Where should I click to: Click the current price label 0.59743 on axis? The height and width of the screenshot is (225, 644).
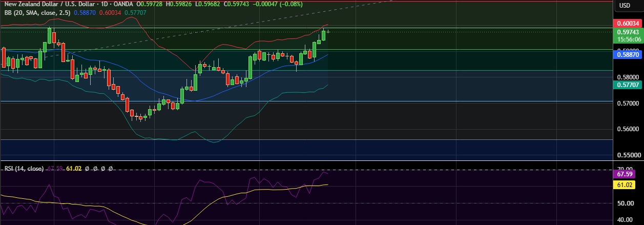(627, 32)
